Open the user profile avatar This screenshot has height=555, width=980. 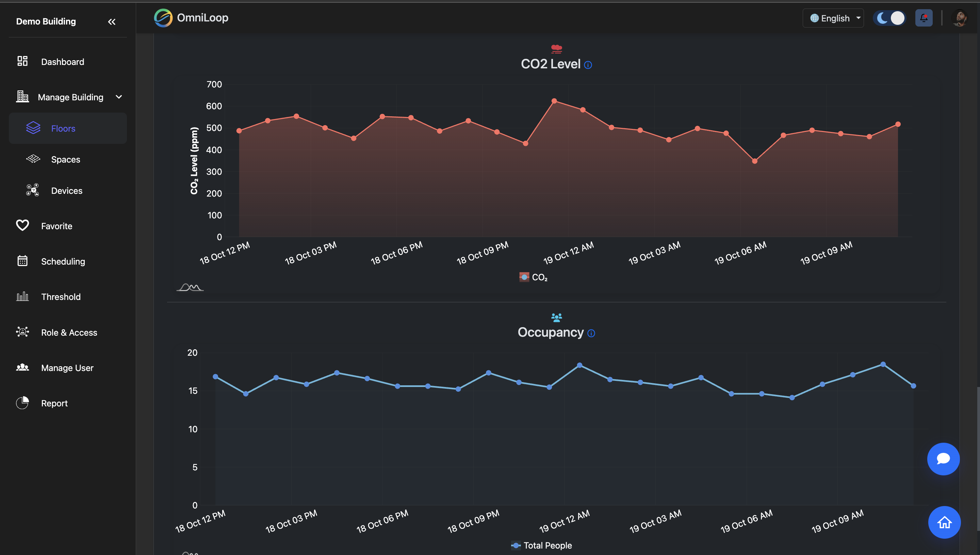tap(959, 18)
